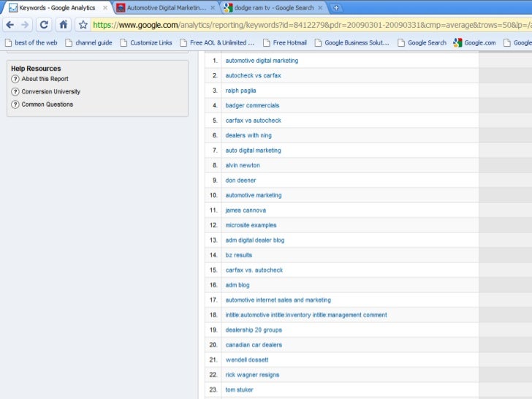Open keyword 'adm blog'
The height and width of the screenshot is (399, 532).
click(237, 285)
